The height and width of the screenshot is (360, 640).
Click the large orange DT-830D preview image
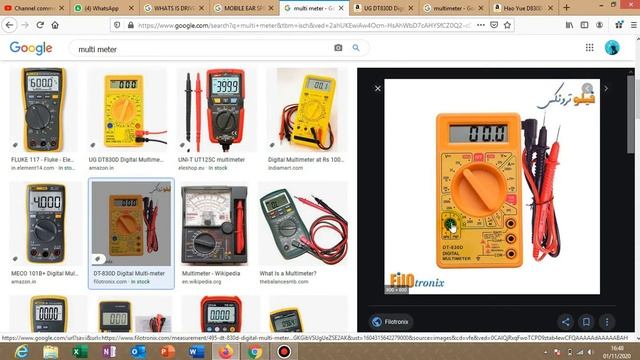(x=492, y=187)
